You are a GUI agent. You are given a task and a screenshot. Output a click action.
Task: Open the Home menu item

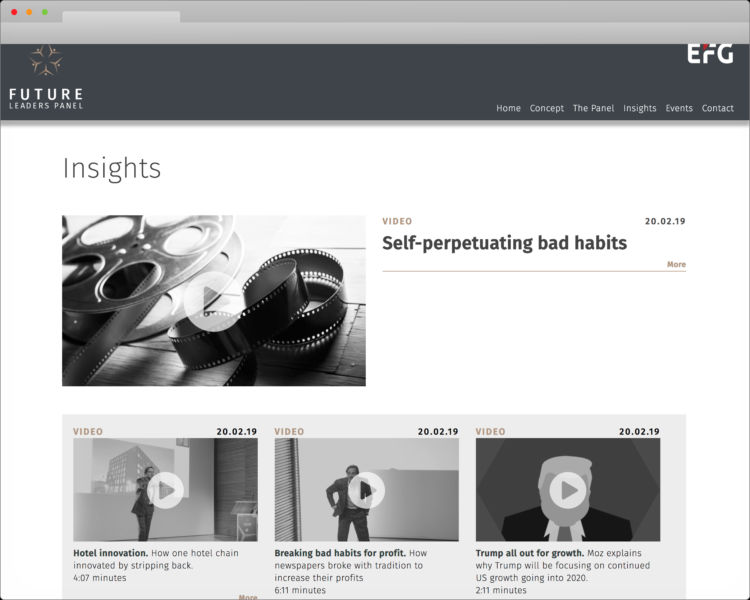point(508,108)
